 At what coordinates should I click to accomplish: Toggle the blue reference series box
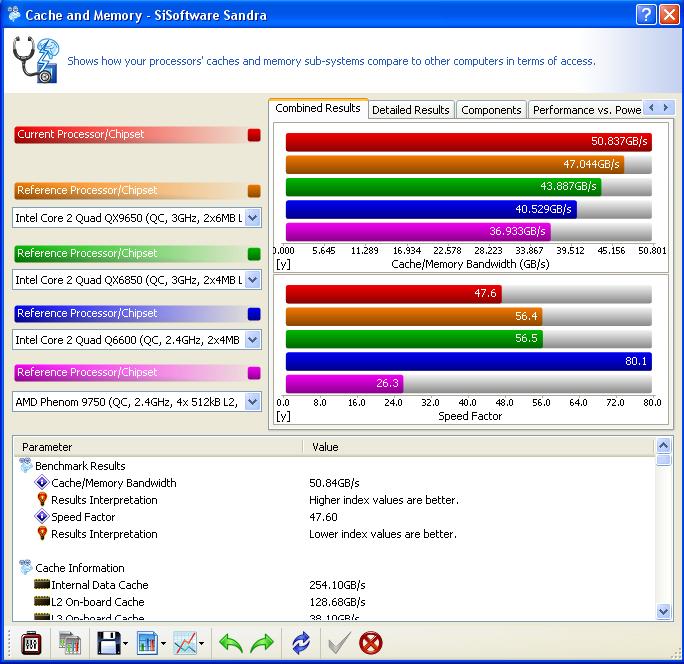pos(254,314)
